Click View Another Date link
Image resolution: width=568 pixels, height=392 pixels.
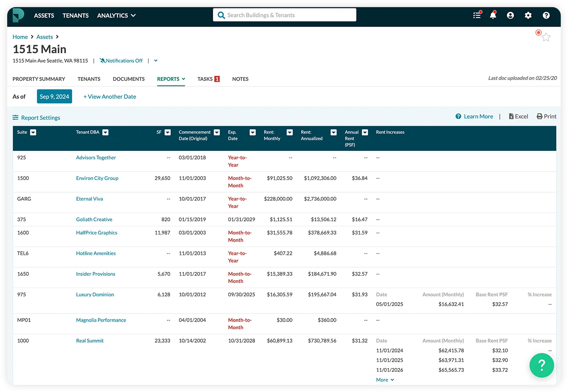click(x=110, y=97)
